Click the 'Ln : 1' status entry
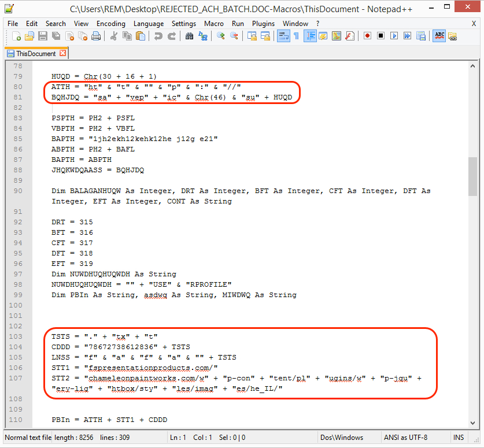Image resolution: width=484 pixels, height=448 pixels. [x=178, y=438]
